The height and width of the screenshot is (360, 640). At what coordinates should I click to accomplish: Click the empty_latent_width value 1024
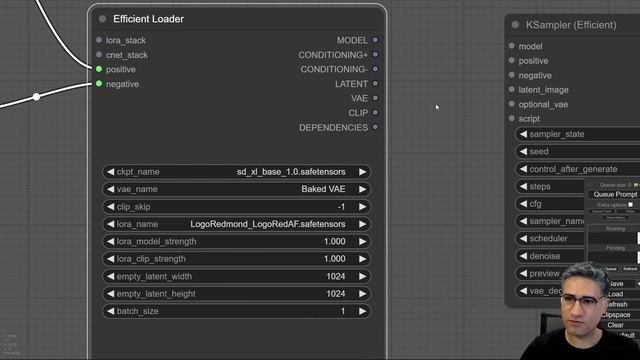point(336,276)
